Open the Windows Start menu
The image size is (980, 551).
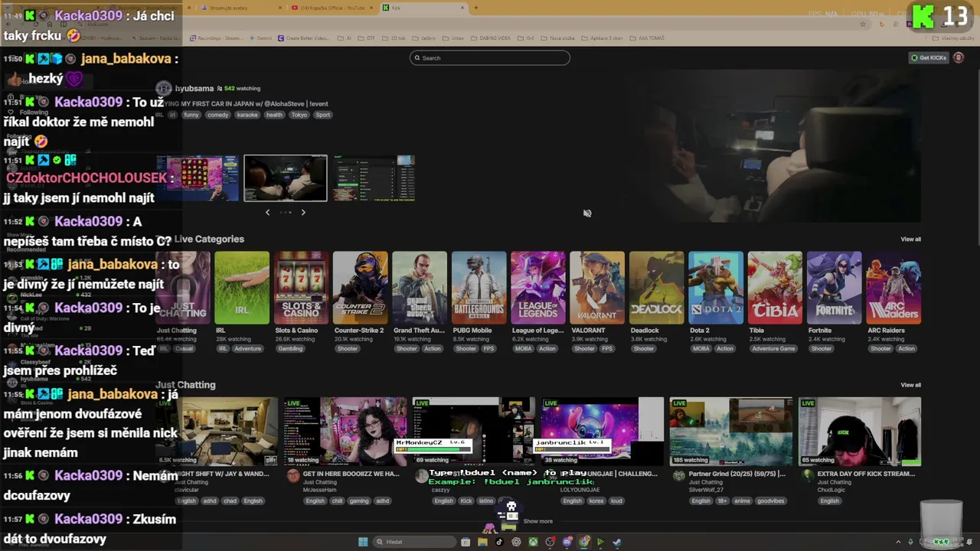(x=363, y=542)
